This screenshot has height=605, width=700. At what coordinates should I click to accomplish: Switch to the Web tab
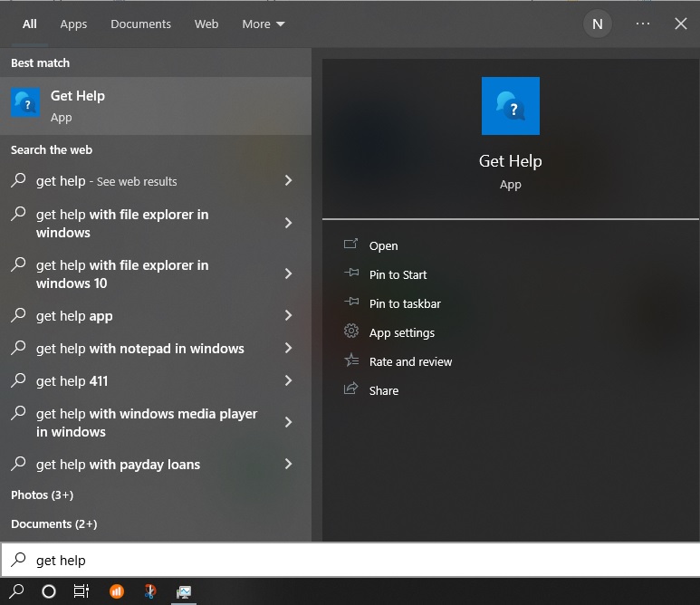pos(206,24)
